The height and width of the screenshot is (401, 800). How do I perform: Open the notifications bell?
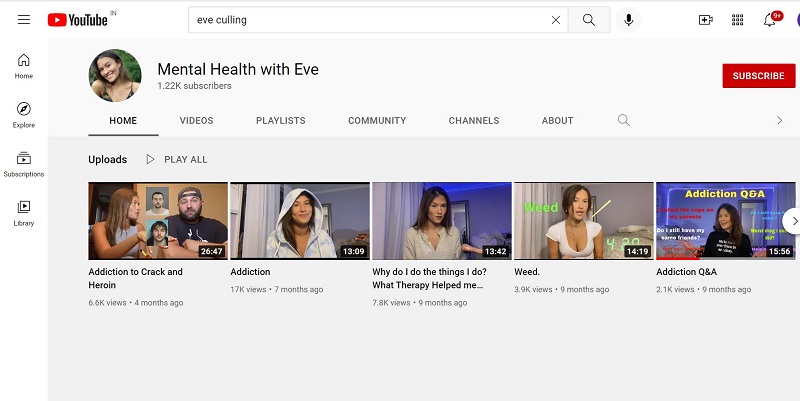click(769, 20)
